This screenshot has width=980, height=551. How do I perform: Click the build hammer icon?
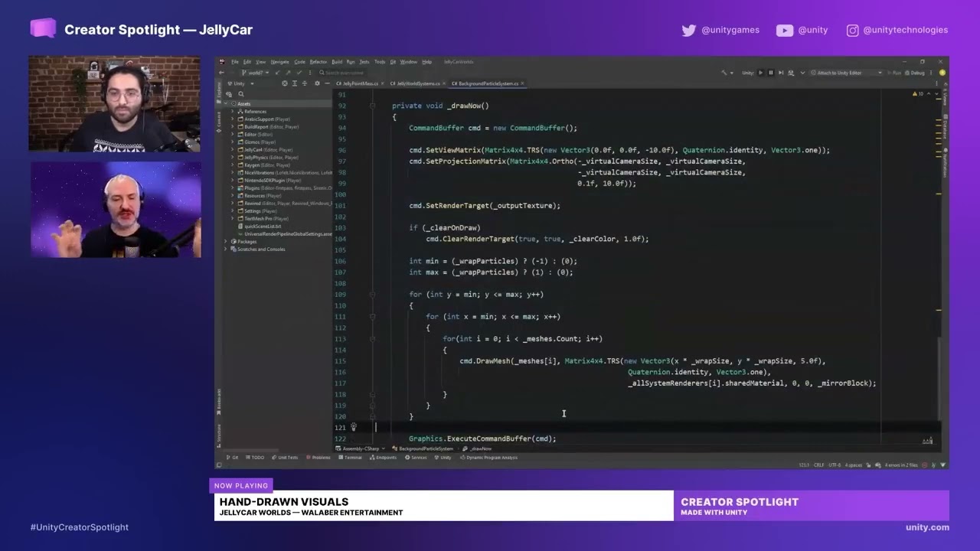click(724, 73)
